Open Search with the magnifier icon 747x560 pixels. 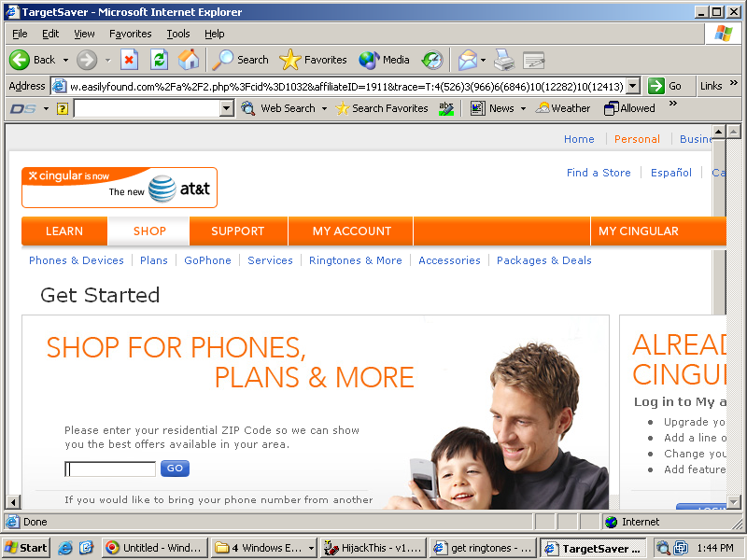241,60
